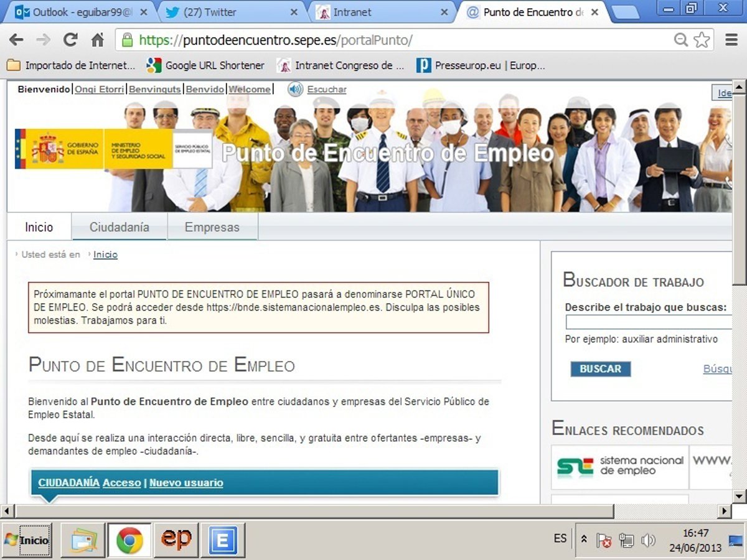Screen dimensions: 747x560
Task: Bookmark page with the star icon
Action: (x=702, y=40)
